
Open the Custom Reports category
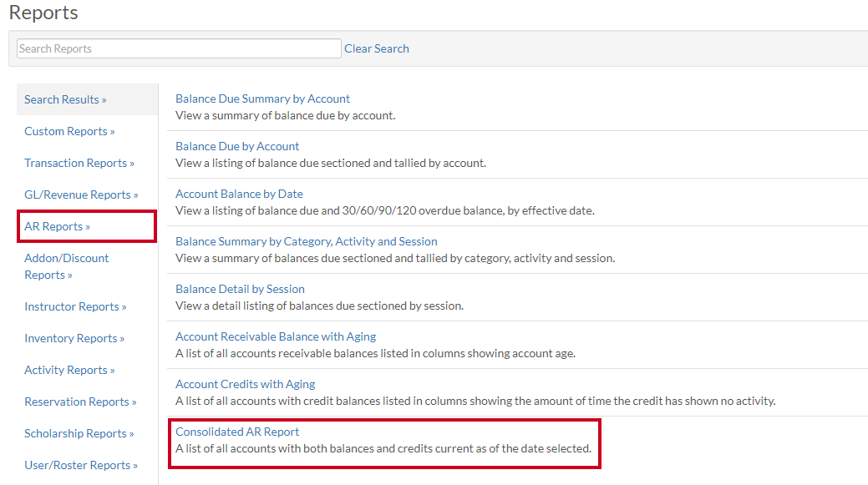[x=69, y=131]
